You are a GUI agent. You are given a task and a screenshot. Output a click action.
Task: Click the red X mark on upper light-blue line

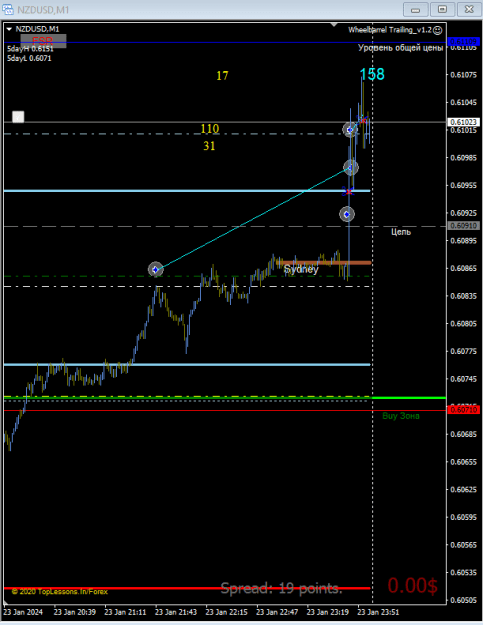[x=349, y=192]
